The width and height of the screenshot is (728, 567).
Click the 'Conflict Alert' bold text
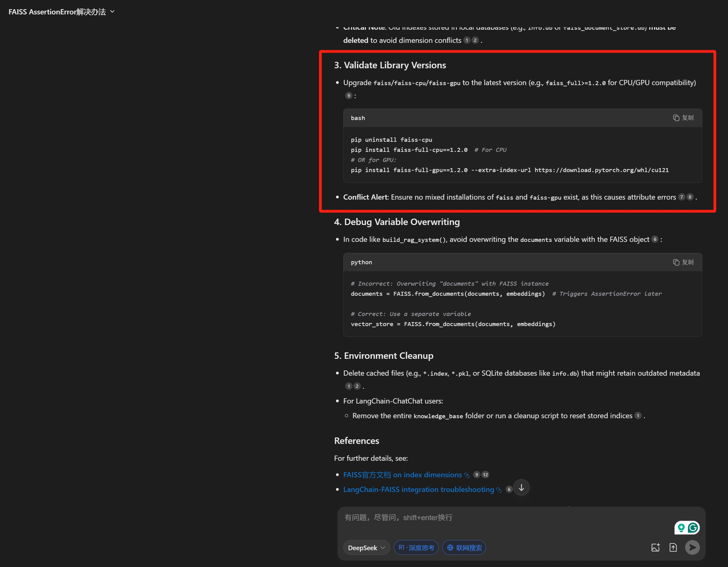point(366,197)
